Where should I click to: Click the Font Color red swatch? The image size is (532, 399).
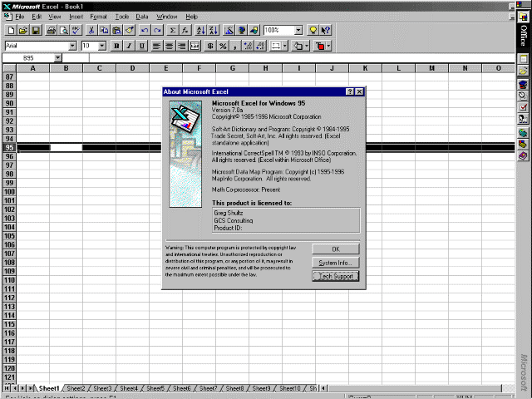319,46
